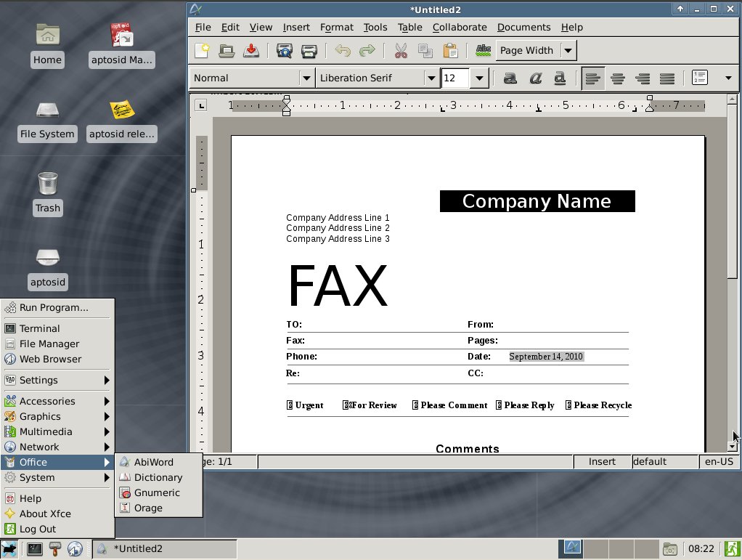Open the Format menu
The height and width of the screenshot is (560, 742).
click(x=336, y=27)
